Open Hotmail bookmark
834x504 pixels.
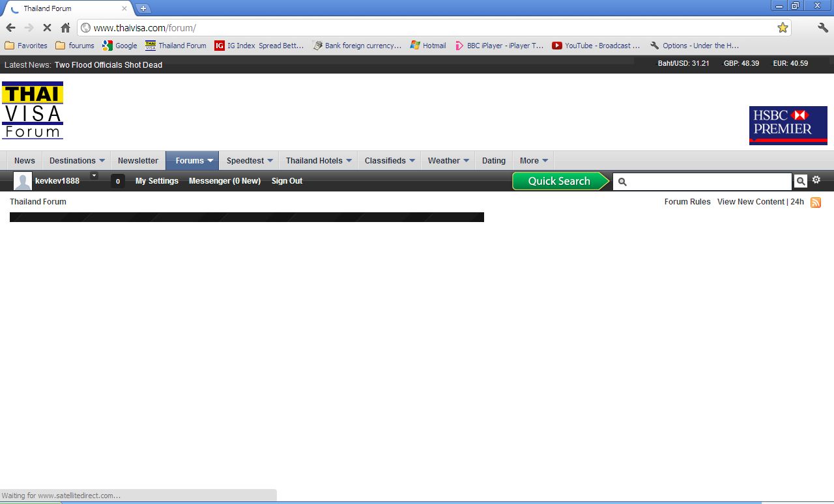point(428,46)
